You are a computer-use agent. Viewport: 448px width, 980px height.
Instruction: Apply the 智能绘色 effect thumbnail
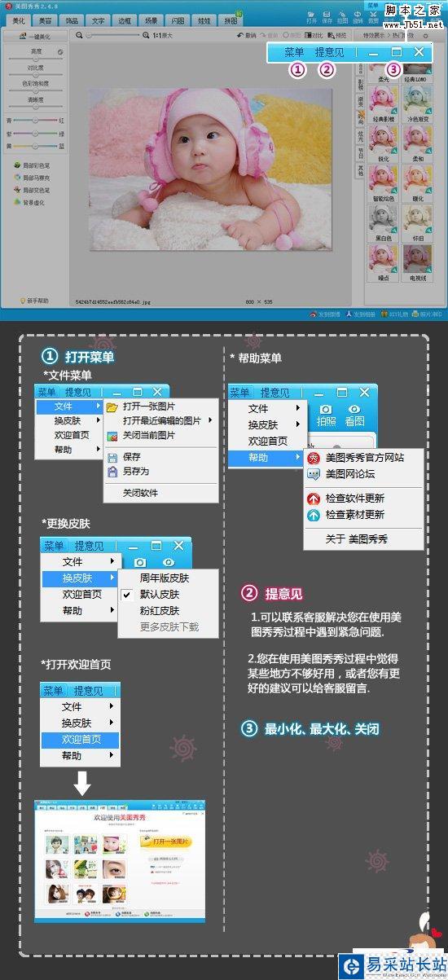[x=383, y=182]
